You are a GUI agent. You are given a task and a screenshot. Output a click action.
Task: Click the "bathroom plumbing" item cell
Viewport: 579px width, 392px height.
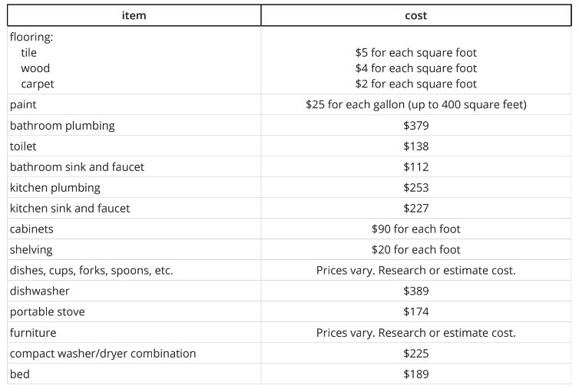[62, 125]
